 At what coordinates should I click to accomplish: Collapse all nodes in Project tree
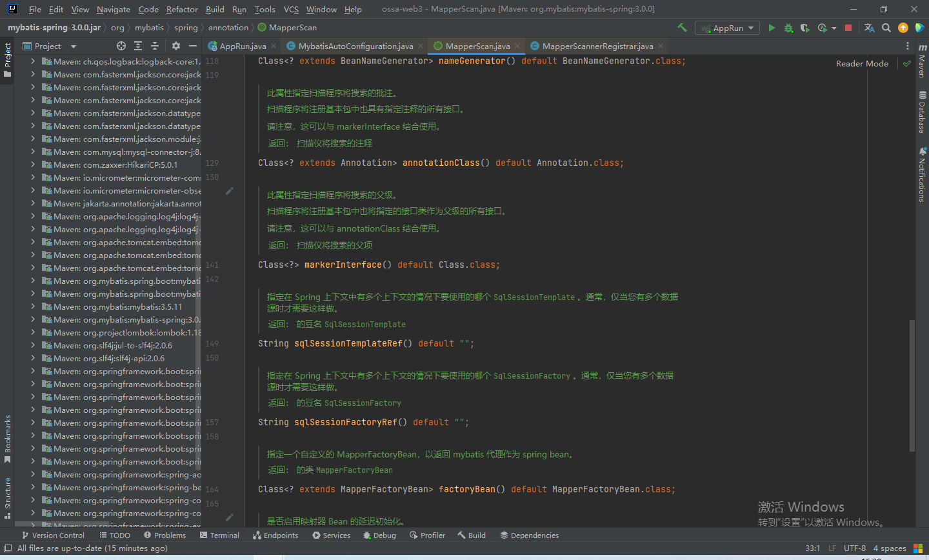pyautogui.click(x=155, y=46)
